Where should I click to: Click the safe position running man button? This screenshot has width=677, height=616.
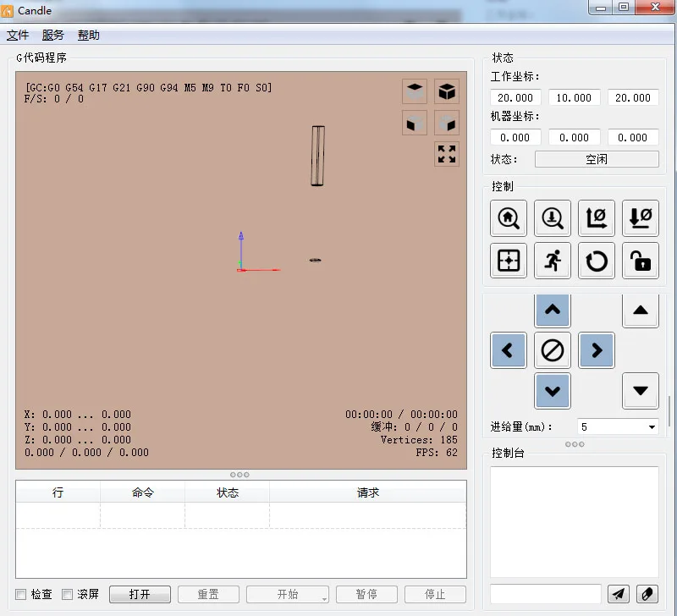pos(553,261)
